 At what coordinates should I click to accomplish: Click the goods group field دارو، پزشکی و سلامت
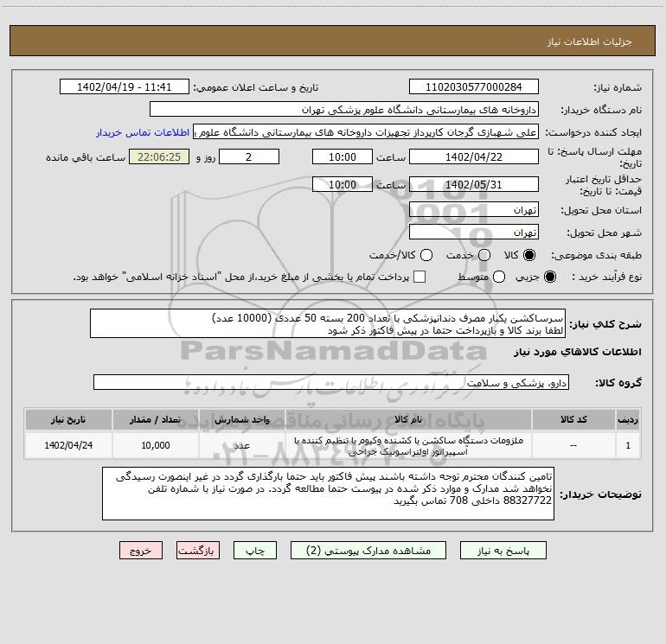[x=331, y=382]
